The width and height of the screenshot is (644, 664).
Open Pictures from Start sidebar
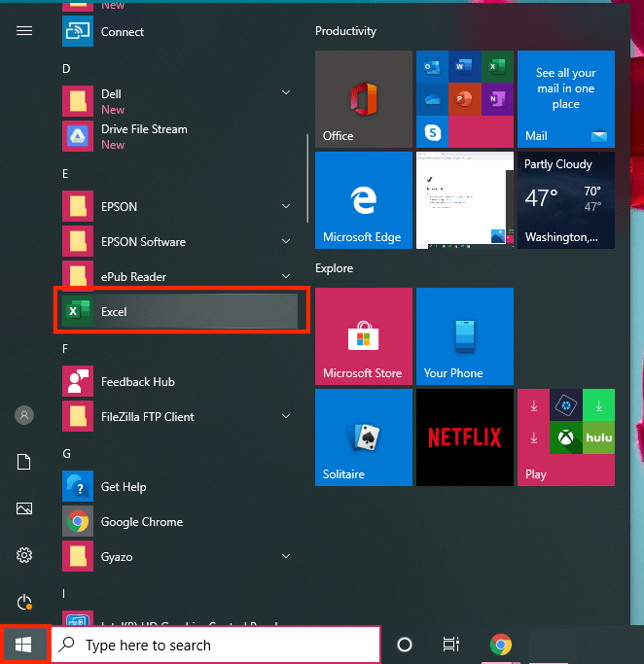coord(24,508)
